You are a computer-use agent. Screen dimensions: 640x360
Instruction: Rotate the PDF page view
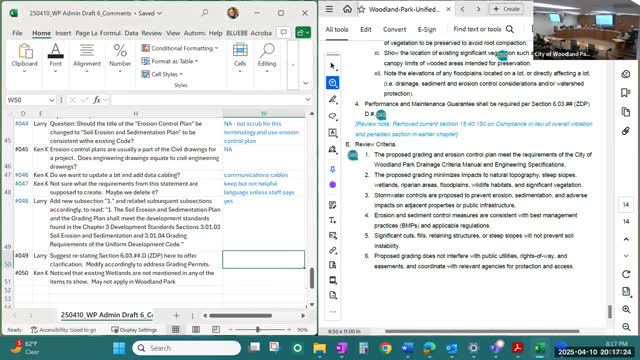(626, 274)
